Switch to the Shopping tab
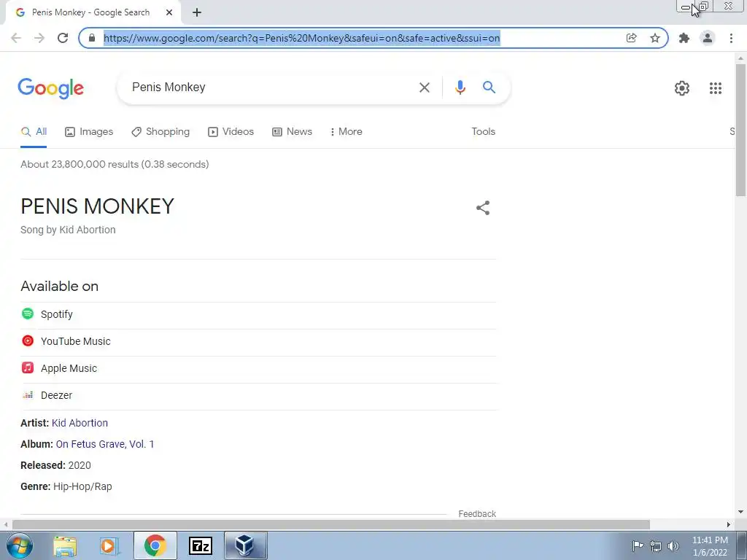Viewport: 747px width, 560px height. 160,132
